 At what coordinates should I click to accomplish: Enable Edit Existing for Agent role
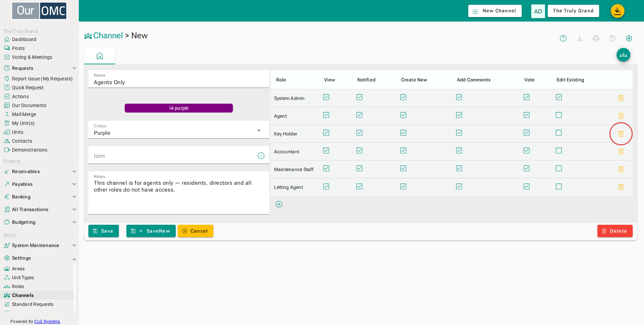[559, 115]
